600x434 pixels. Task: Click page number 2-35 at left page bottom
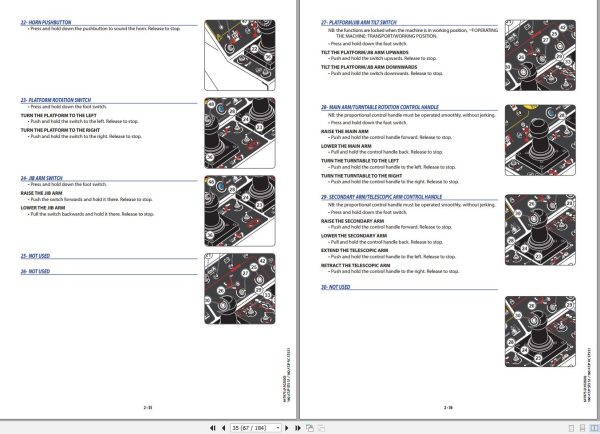point(148,408)
